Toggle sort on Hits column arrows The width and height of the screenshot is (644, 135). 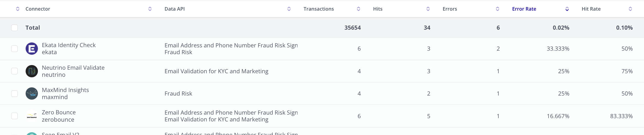click(428, 9)
